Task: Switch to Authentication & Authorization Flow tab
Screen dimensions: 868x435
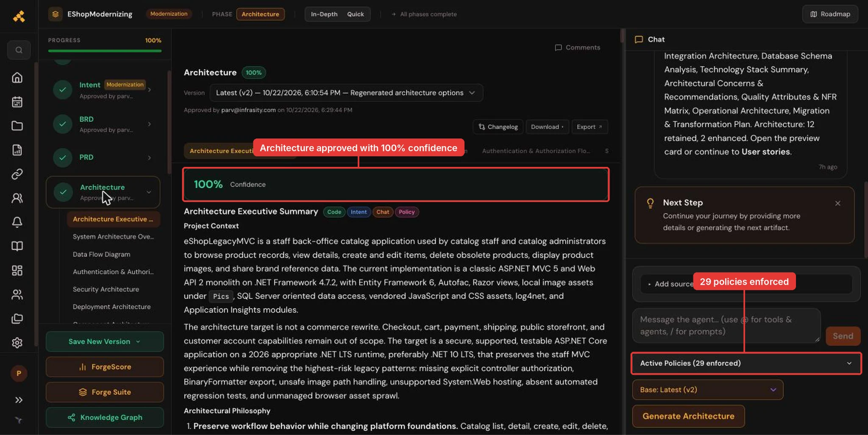Action: pyautogui.click(x=536, y=151)
